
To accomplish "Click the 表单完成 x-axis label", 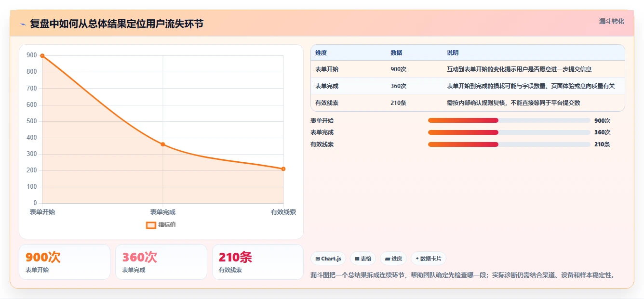I will (x=163, y=212).
